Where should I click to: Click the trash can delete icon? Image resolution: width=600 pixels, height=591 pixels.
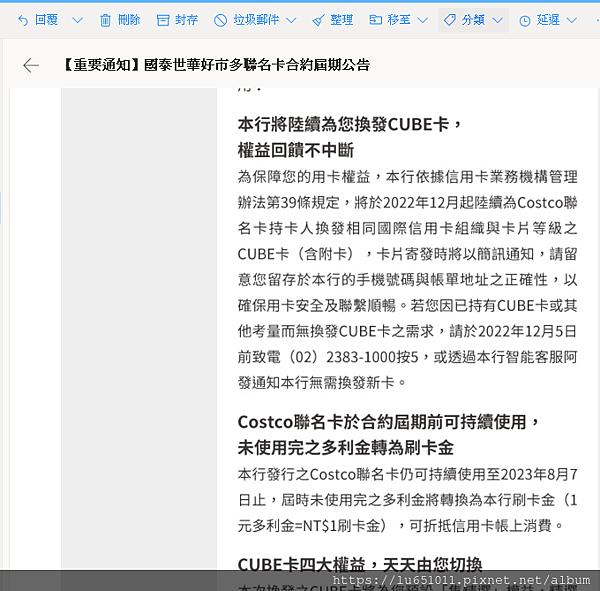coord(105,20)
